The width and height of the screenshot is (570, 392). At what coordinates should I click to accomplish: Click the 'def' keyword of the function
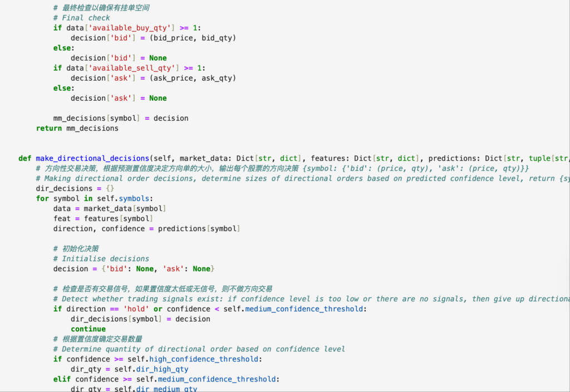point(25,159)
